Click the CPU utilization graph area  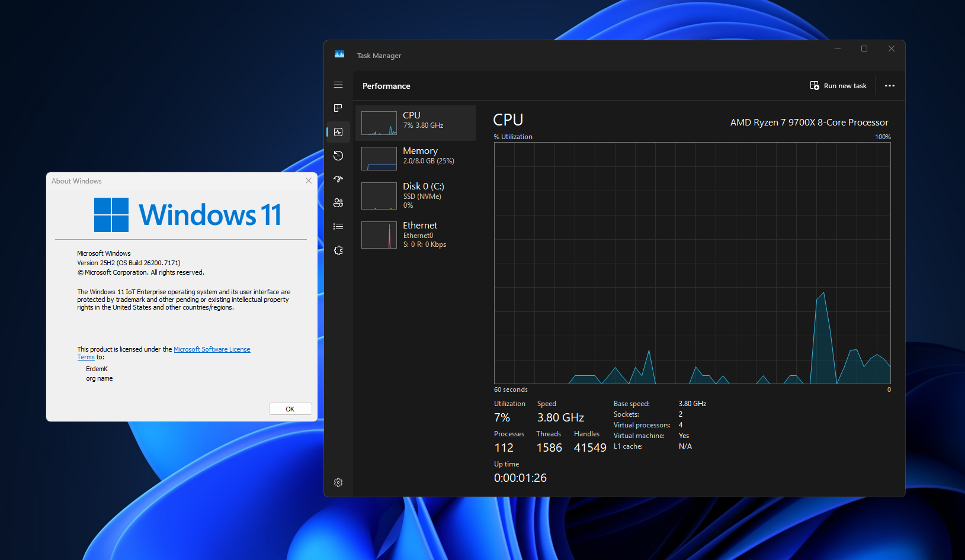coord(693,263)
